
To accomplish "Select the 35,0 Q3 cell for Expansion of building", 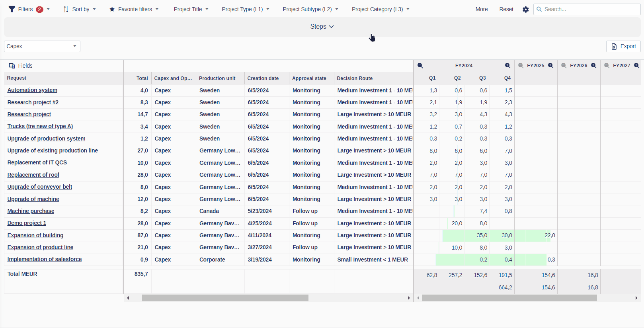I will point(476,235).
